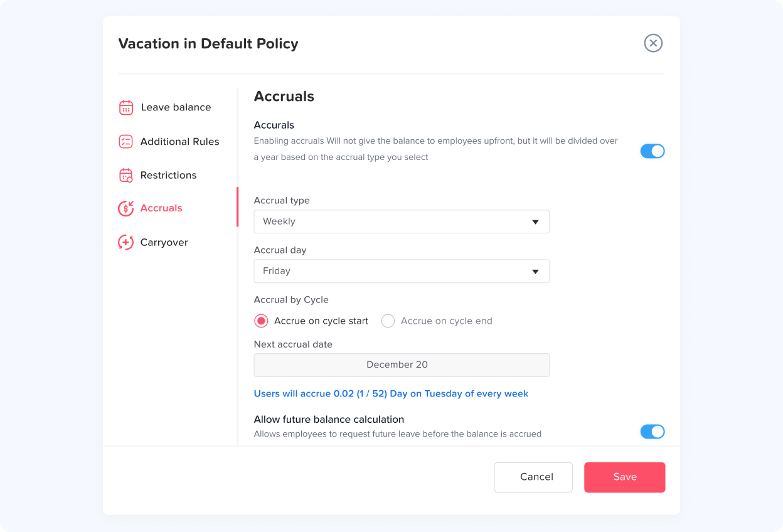The image size is (783, 532).
Task: Click the Next accrual date field
Action: click(401, 364)
